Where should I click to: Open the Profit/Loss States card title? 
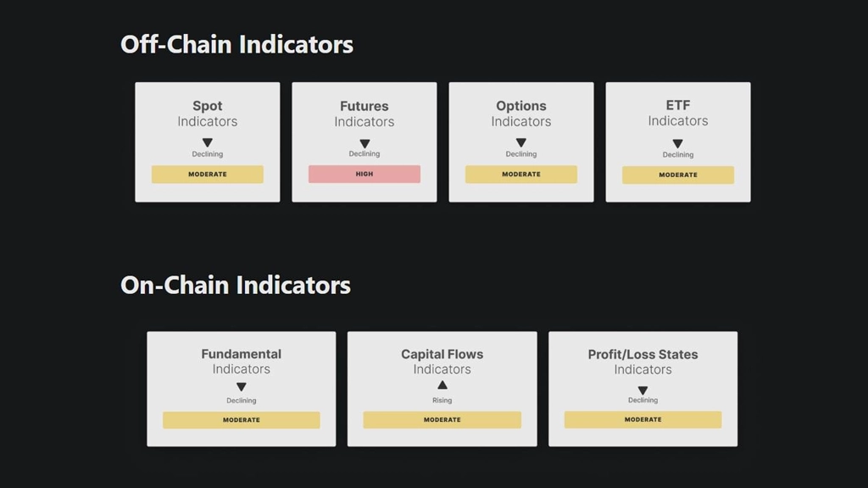coord(643,361)
